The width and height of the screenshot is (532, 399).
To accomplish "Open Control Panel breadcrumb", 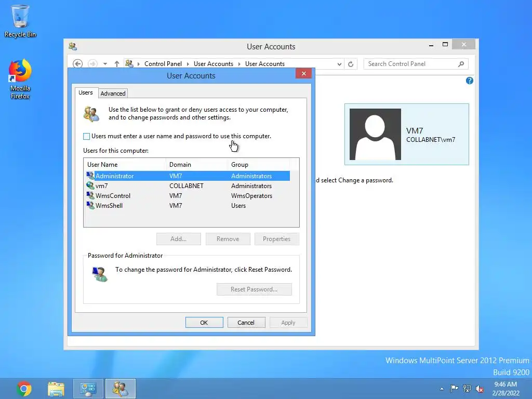I will (163, 64).
